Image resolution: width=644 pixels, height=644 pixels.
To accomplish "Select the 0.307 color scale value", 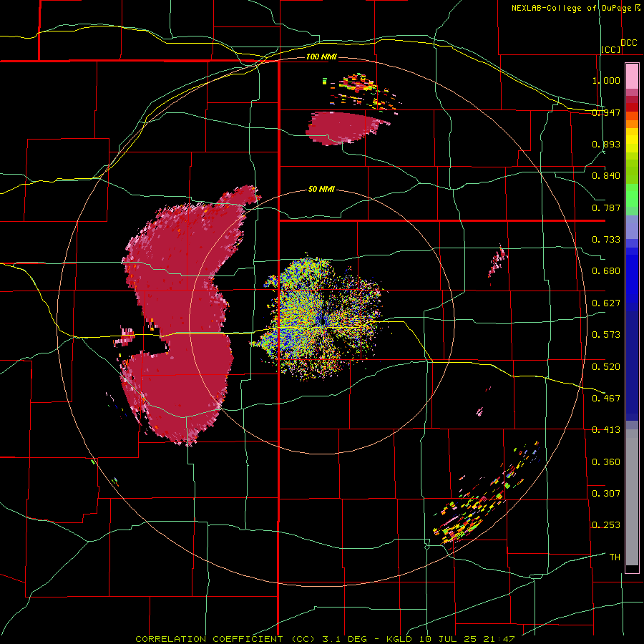I will pos(606,494).
